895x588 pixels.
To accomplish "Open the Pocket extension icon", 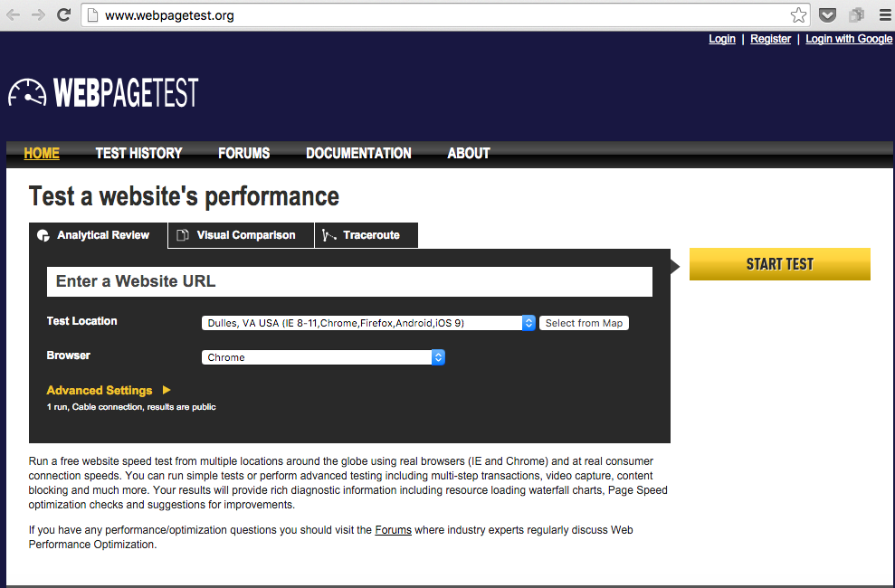I will (x=828, y=14).
